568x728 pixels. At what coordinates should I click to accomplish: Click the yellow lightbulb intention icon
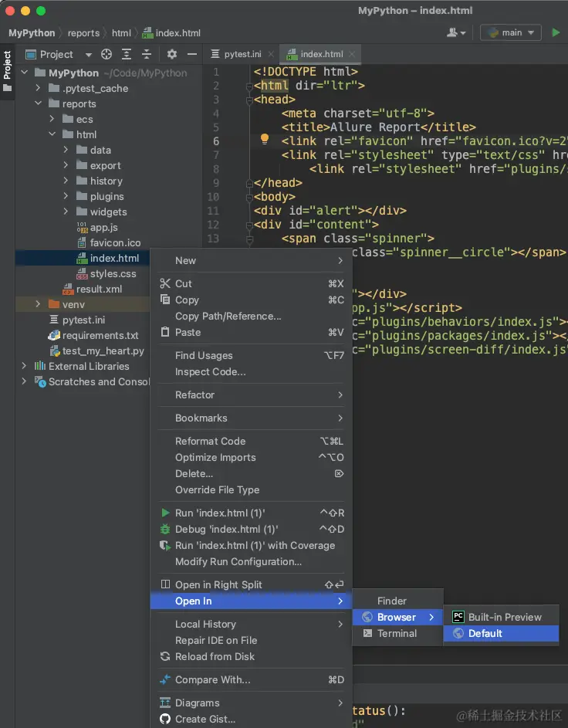pos(265,139)
